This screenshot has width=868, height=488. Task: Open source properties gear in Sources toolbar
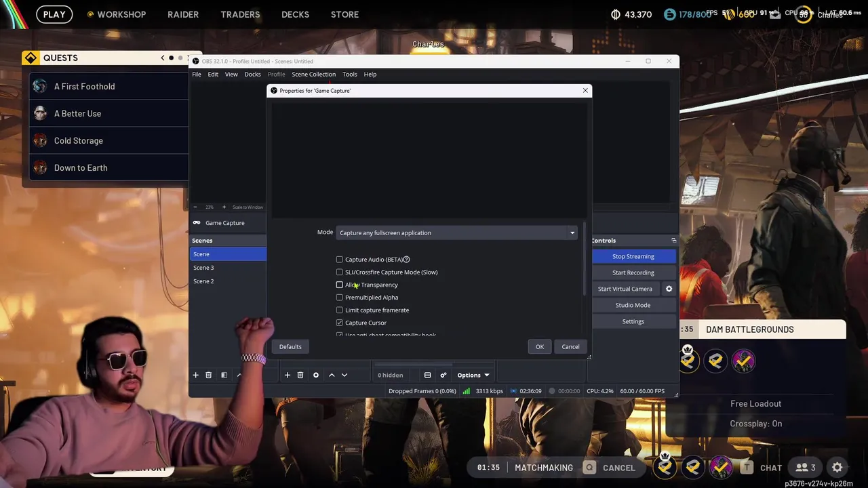[316, 375]
